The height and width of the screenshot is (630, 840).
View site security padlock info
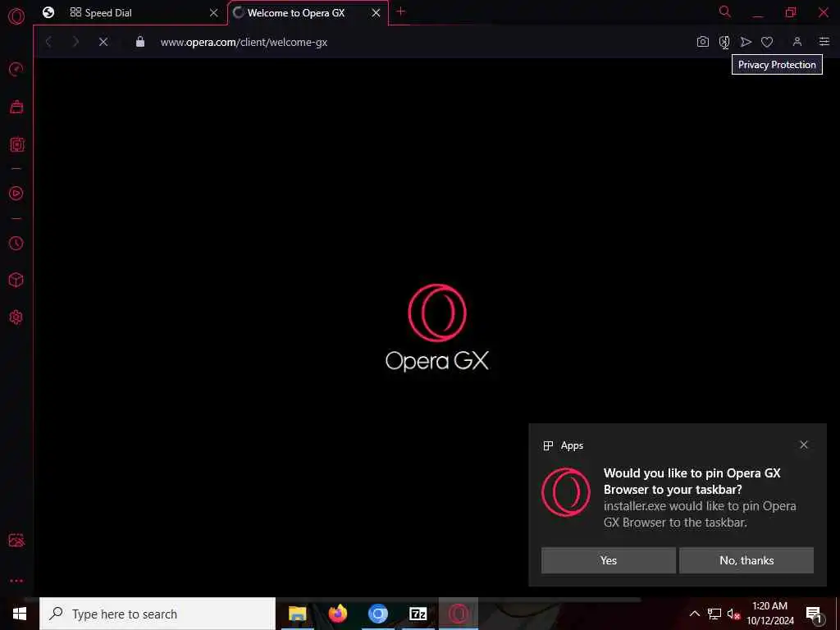coord(140,42)
